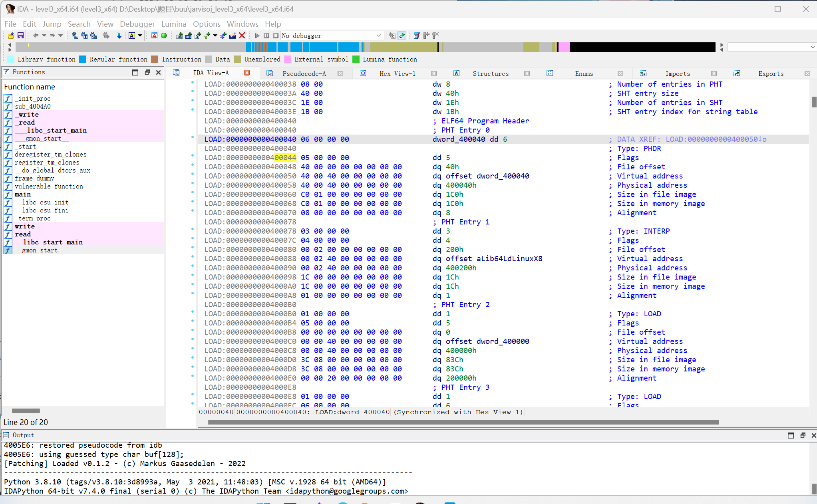This screenshot has width=817, height=504.
Task: Click the 'External symbol' pink legend swatch
Action: point(288,59)
